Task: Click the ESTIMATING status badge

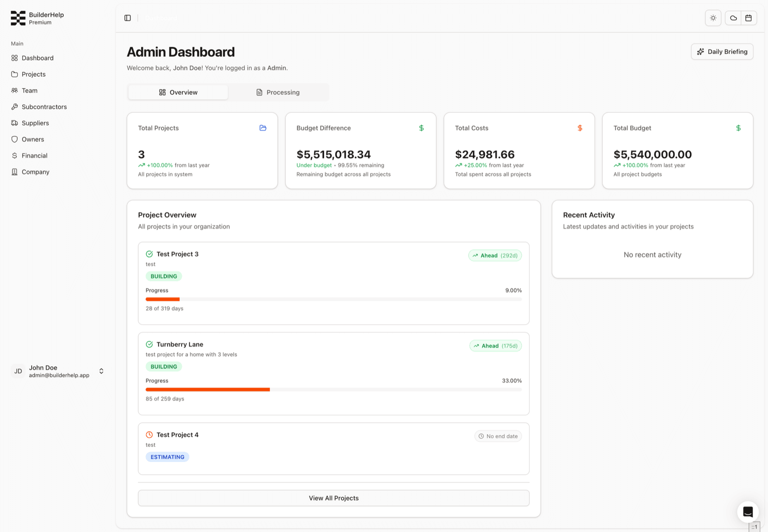Action: click(x=168, y=457)
